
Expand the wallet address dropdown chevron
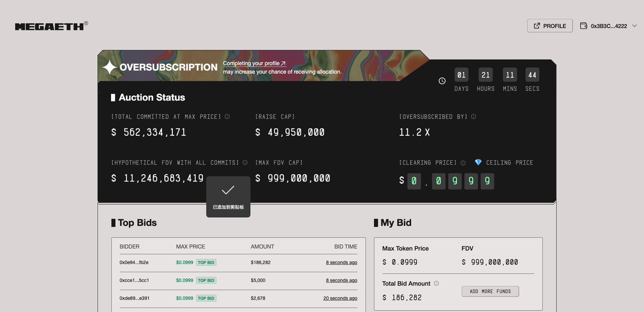pyautogui.click(x=634, y=26)
